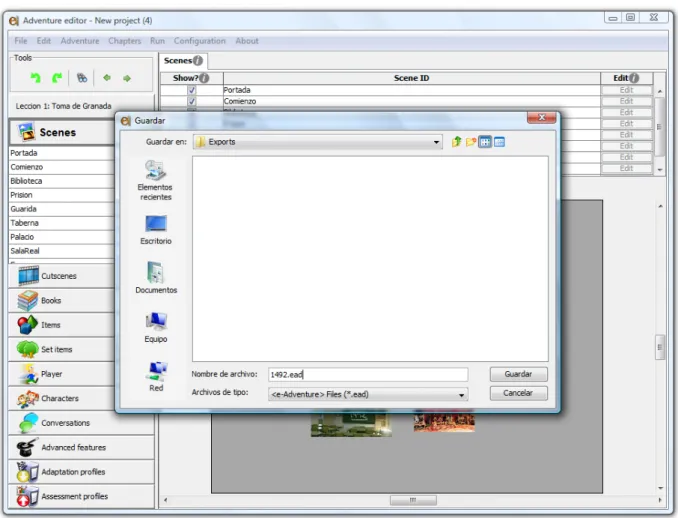Open the search binoculars tool
Screen dimensions: 678x518
[x=82, y=78]
